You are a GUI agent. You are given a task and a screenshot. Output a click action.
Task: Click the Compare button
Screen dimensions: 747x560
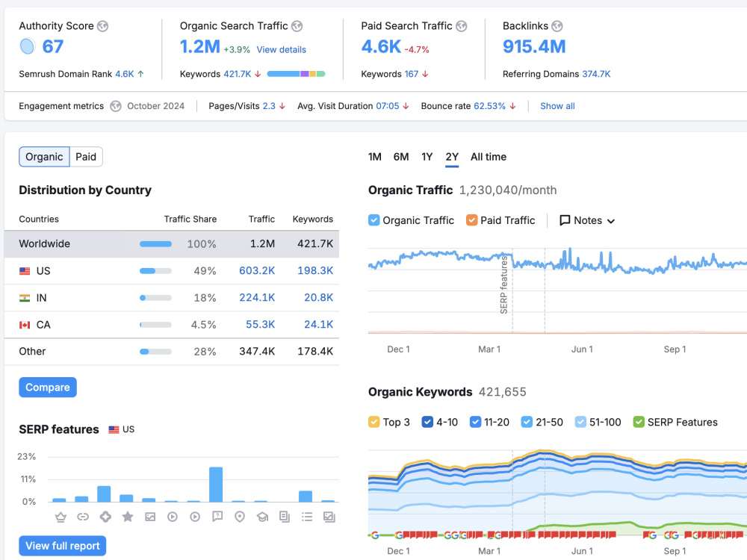point(48,387)
